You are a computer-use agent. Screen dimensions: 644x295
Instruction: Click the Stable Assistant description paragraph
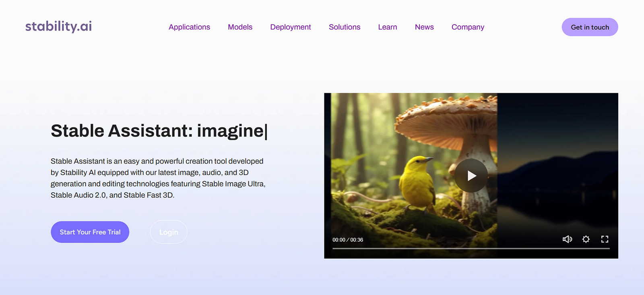pyautogui.click(x=158, y=178)
